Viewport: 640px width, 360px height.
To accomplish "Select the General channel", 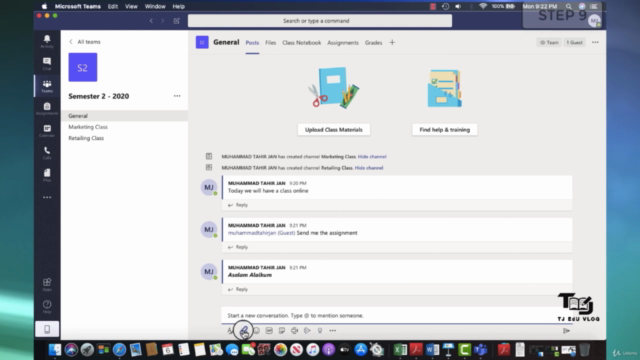I will point(124,116).
